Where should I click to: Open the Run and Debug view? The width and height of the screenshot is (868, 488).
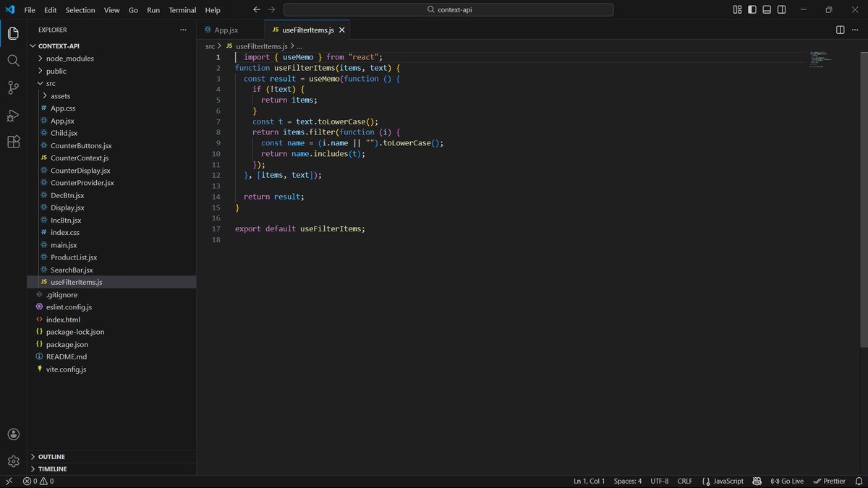[x=13, y=116]
